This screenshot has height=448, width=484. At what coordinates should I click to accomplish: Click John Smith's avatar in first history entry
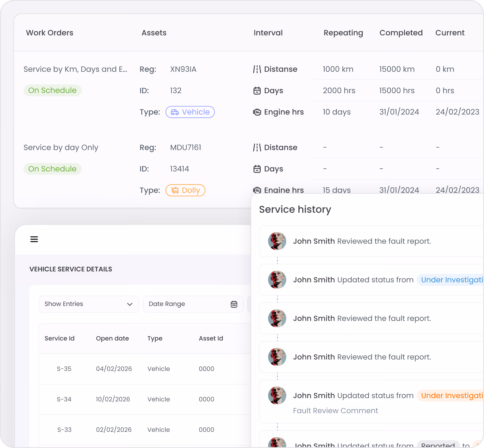coord(277,241)
